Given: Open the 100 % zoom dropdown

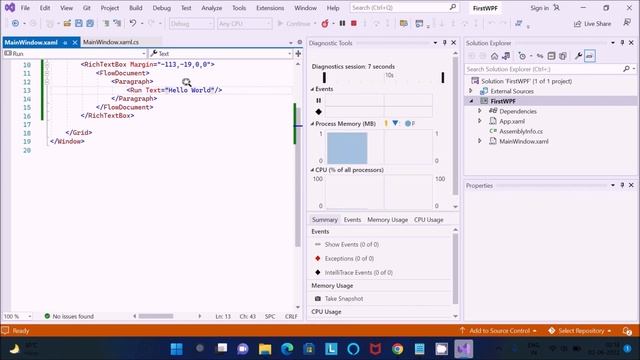Looking at the screenshot, I should click(18, 316).
